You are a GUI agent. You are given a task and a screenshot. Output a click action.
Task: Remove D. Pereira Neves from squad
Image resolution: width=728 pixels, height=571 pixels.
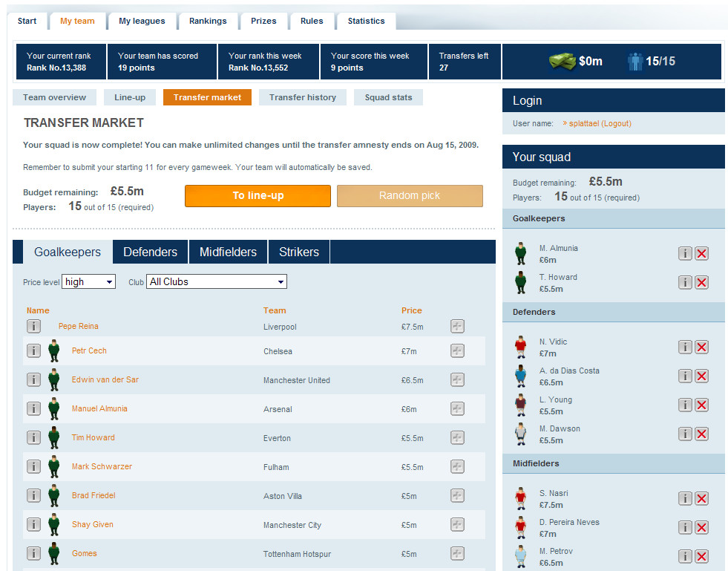coord(701,527)
